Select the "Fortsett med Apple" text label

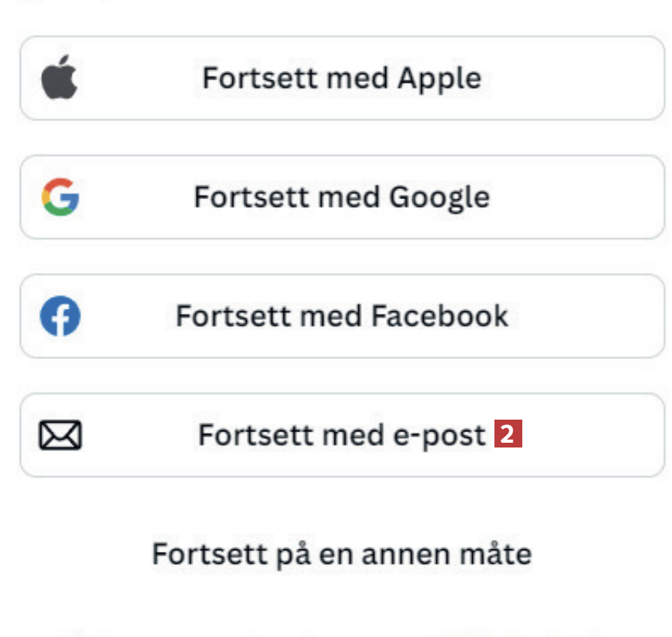coord(342,79)
